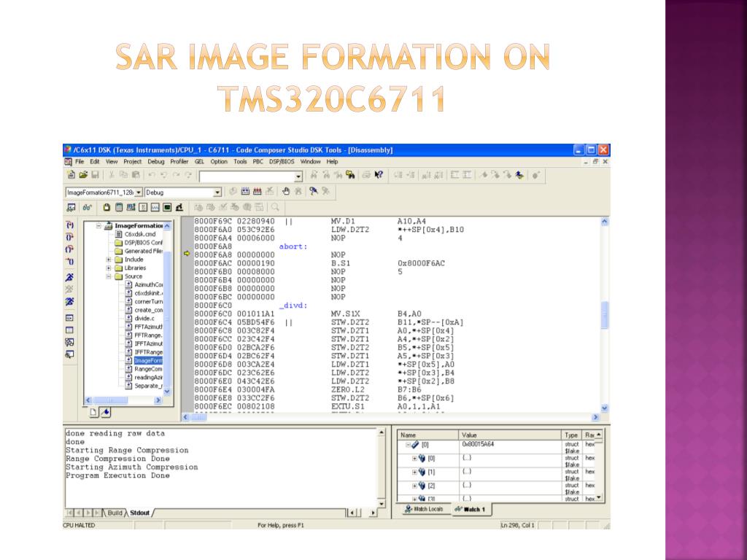Click the Run to Cursor icon
This screenshot has width=747, height=560.
(69, 262)
